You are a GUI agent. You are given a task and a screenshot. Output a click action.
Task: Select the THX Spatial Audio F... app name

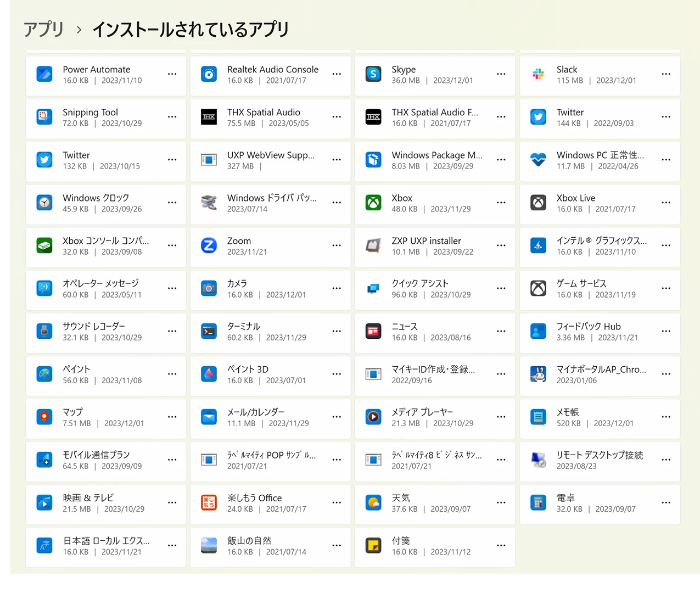(x=435, y=112)
